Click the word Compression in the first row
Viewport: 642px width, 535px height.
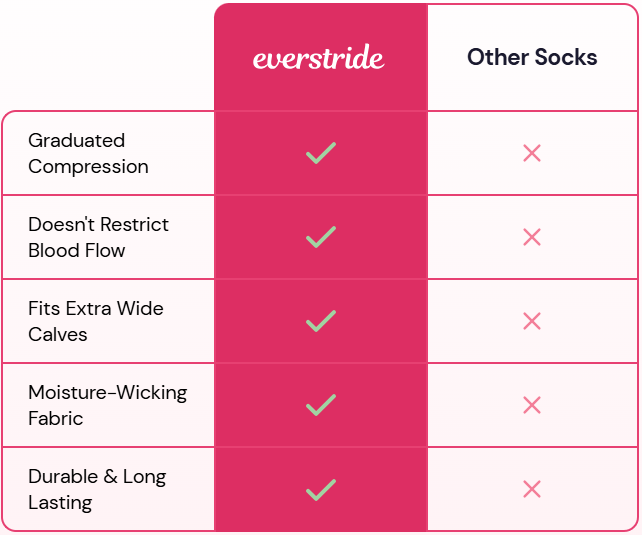pos(88,167)
